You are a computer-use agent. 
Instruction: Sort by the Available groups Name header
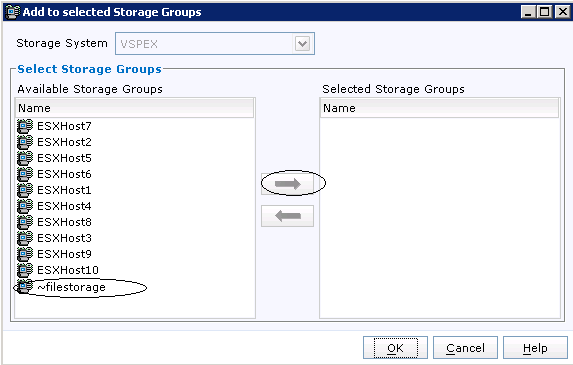tap(134, 108)
